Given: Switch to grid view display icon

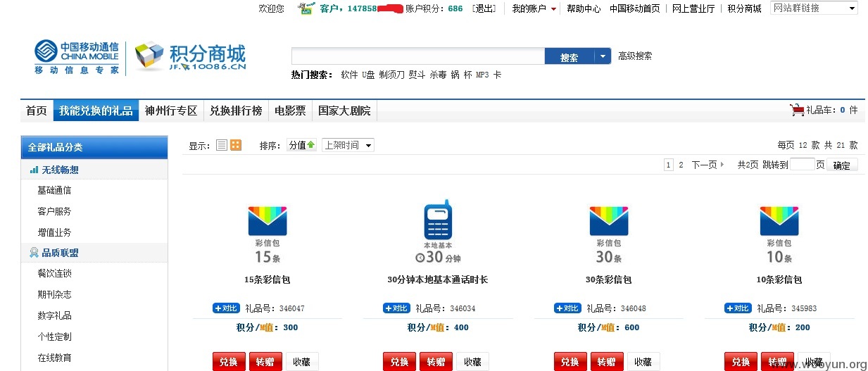Looking at the screenshot, I should click(x=236, y=145).
